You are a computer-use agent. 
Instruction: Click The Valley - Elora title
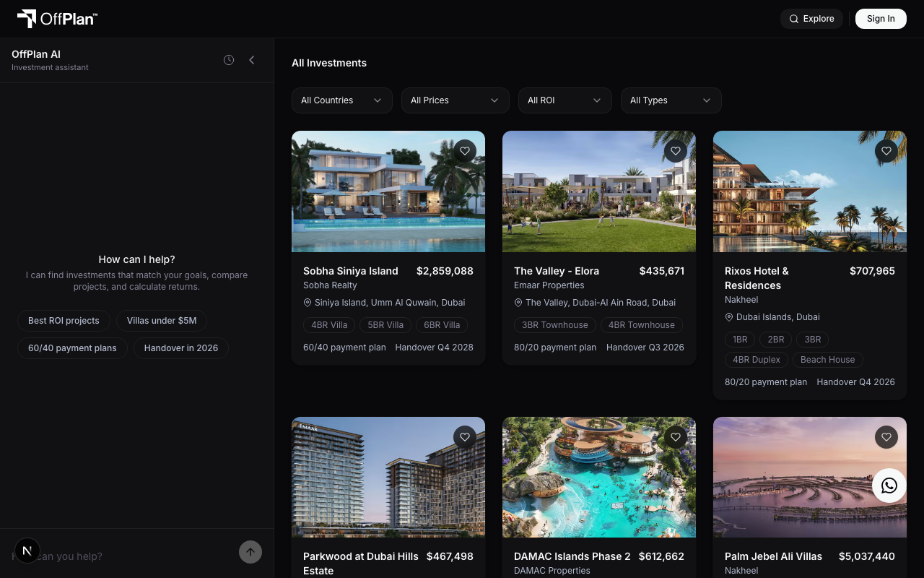(x=557, y=271)
